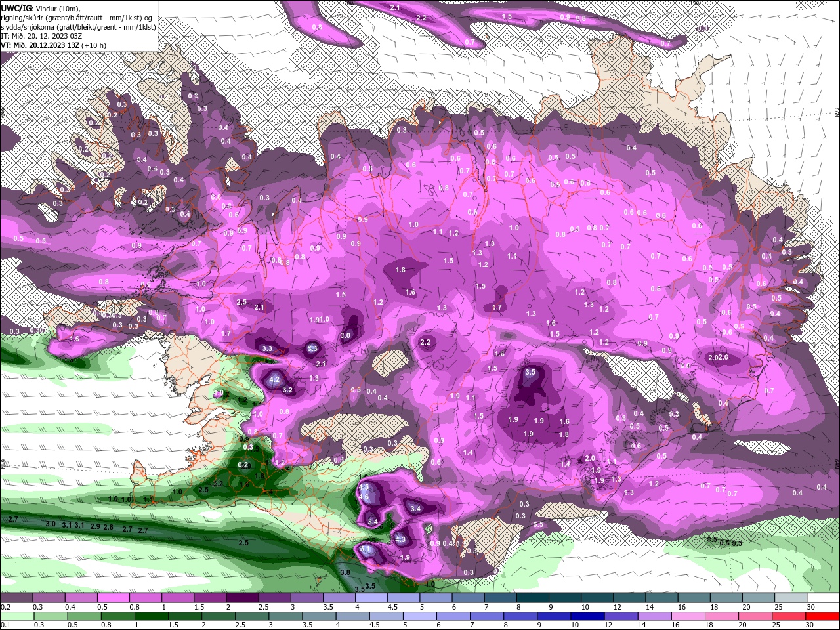Select the 2.5 swatch in the rain legend row
Screen dimensions: 840x630
pyautogui.click(x=252, y=616)
